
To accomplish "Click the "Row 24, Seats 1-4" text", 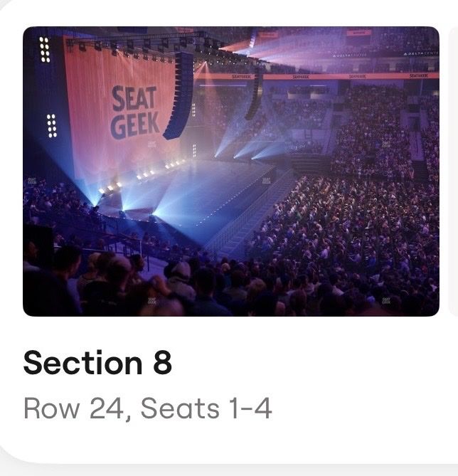I will (x=147, y=408).
